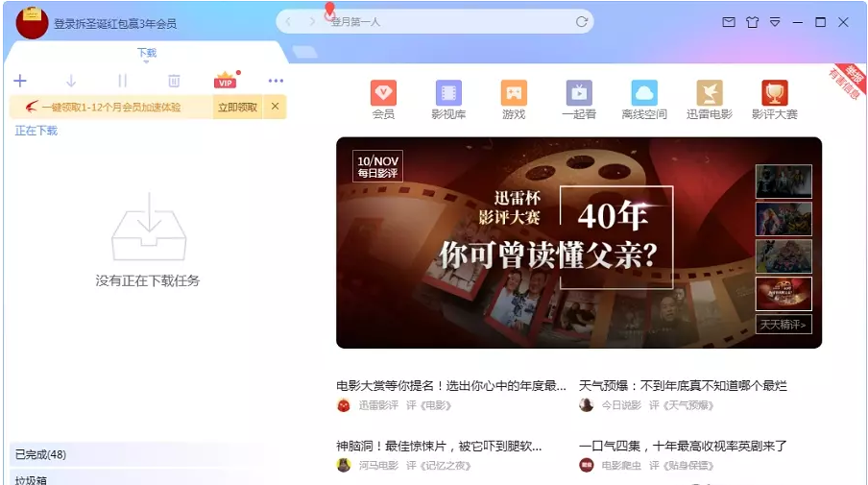Open the skin (shirt) icon
Screen dimensions: 868x485
click(752, 22)
